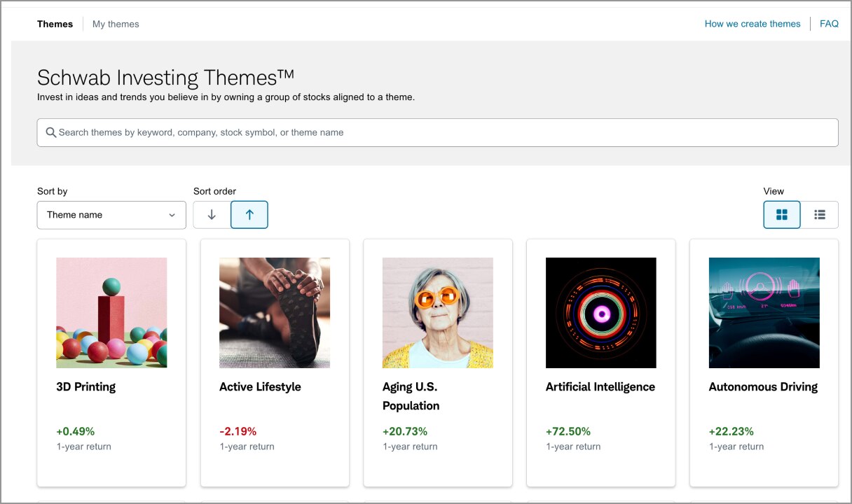This screenshot has height=504, width=852.
Task: Open the Autonomous Driving theme image
Action: [764, 313]
